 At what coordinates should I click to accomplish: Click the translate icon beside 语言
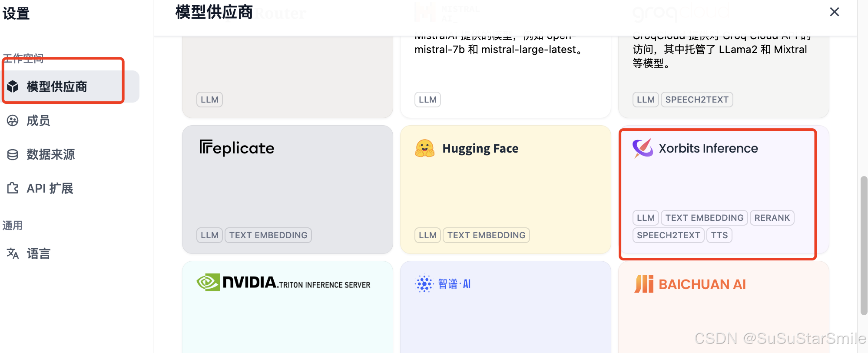13,253
